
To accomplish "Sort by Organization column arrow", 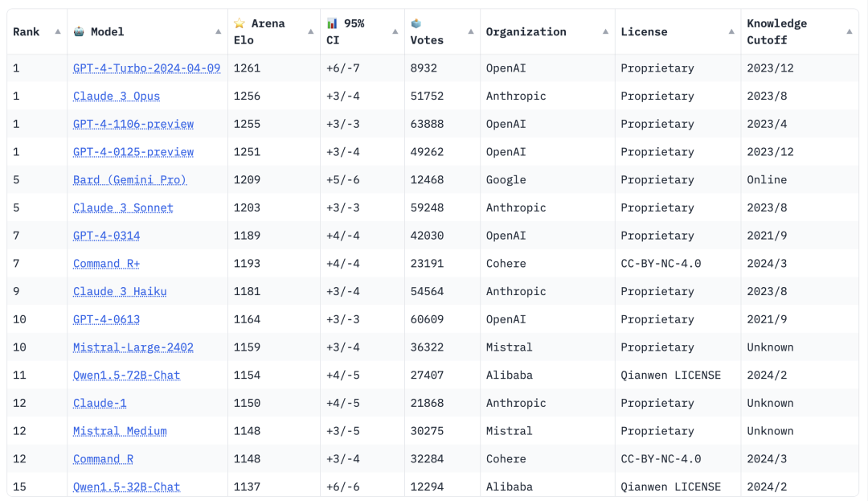I will click(x=605, y=31).
